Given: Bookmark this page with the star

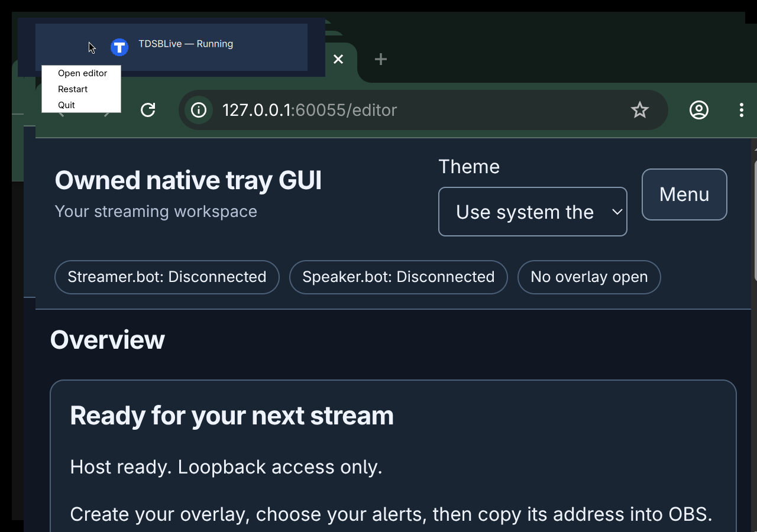Looking at the screenshot, I should (x=640, y=110).
